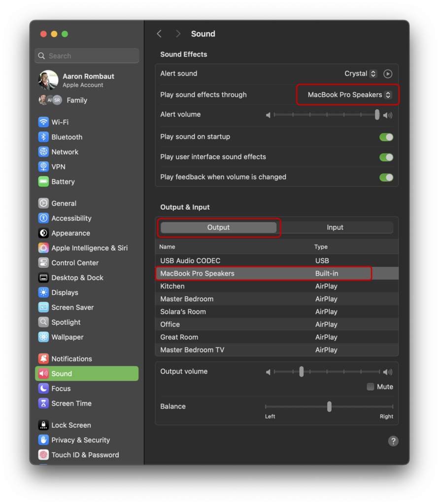Open the Displays settings icon
The height and width of the screenshot is (504, 439).
pos(43,292)
